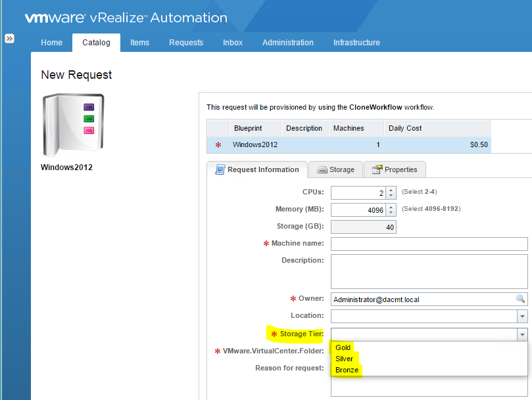Click the Machines count cell showing 1
Image resolution: width=532 pixels, height=400 pixels.
tap(356, 144)
